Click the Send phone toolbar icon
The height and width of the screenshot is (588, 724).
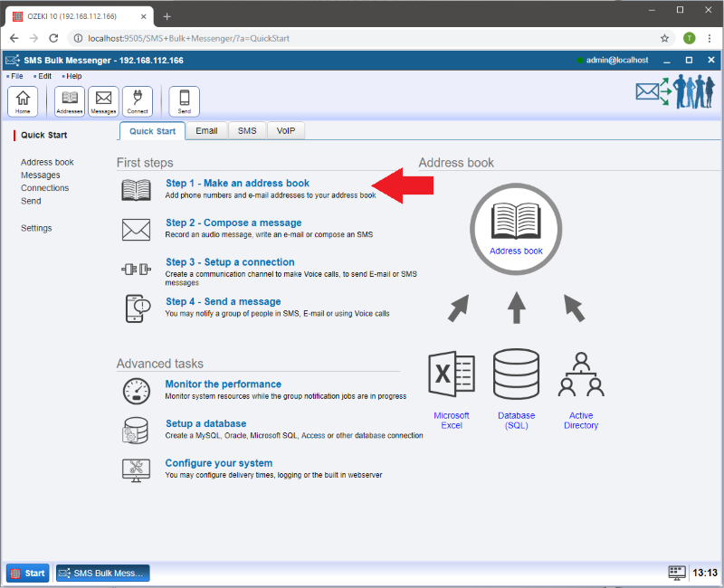pos(184,100)
